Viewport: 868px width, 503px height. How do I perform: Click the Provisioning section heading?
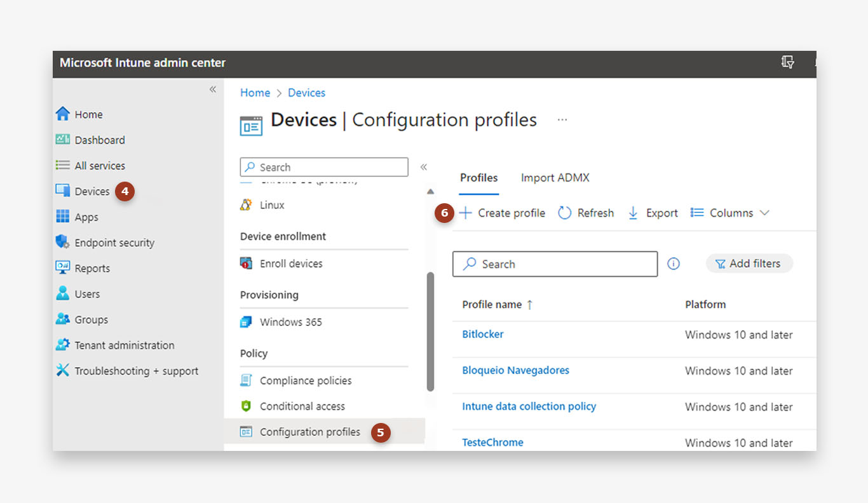[269, 295]
